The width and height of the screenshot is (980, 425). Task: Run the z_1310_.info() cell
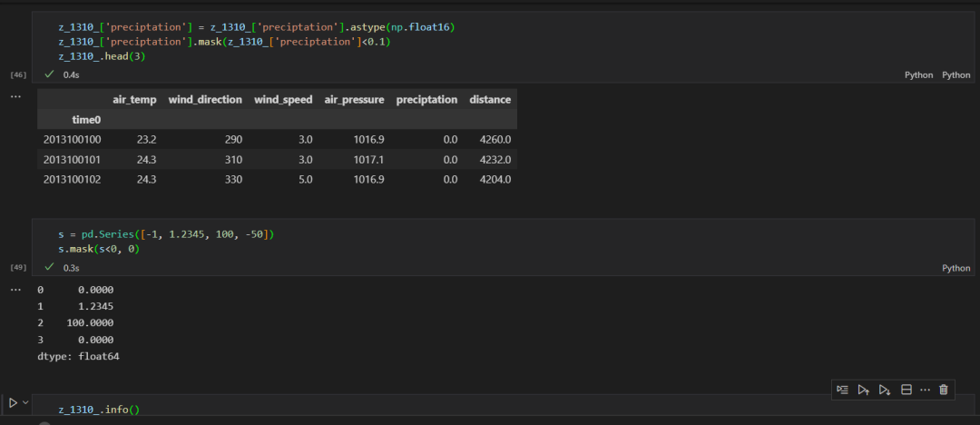click(13, 402)
